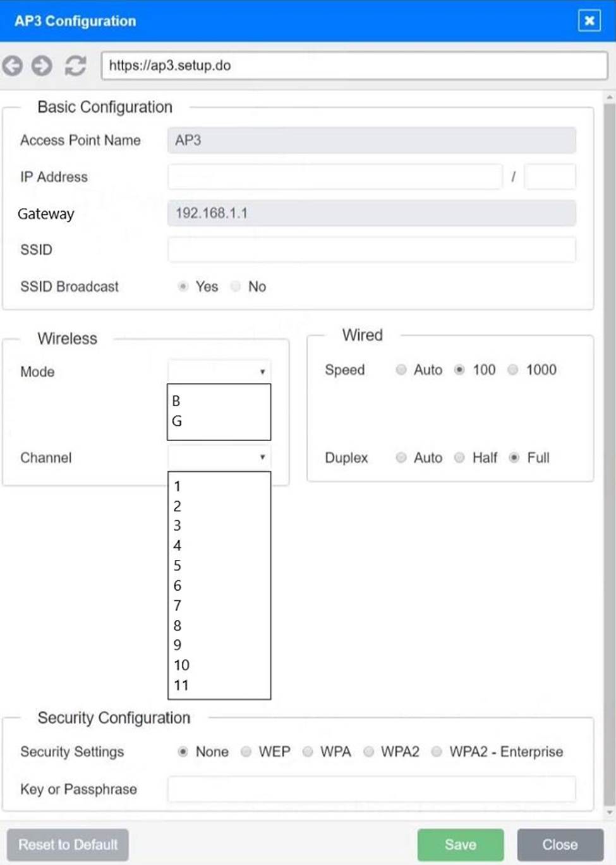Set Duplex to Auto
616x865 pixels.
click(401, 457)
